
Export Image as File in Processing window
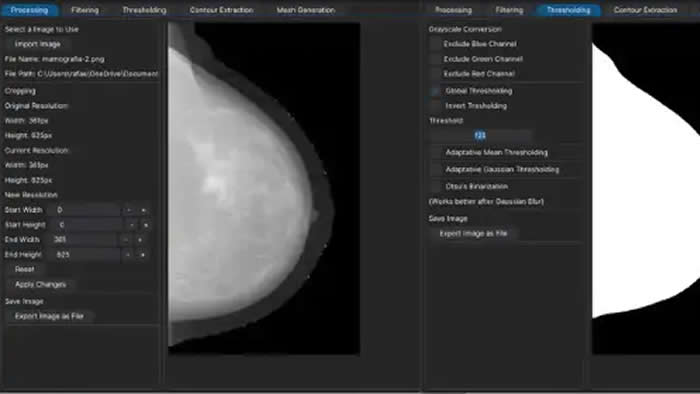(x=49, y=316)
